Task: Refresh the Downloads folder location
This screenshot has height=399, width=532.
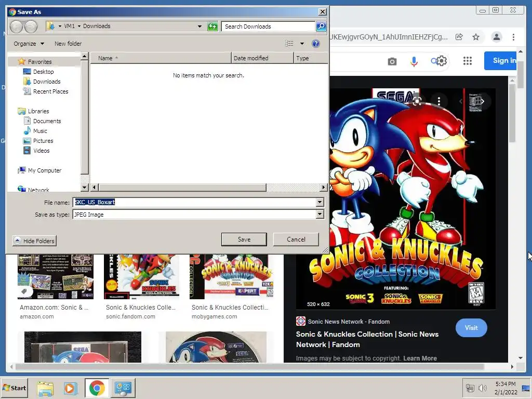Action: [x=212, y=26]
